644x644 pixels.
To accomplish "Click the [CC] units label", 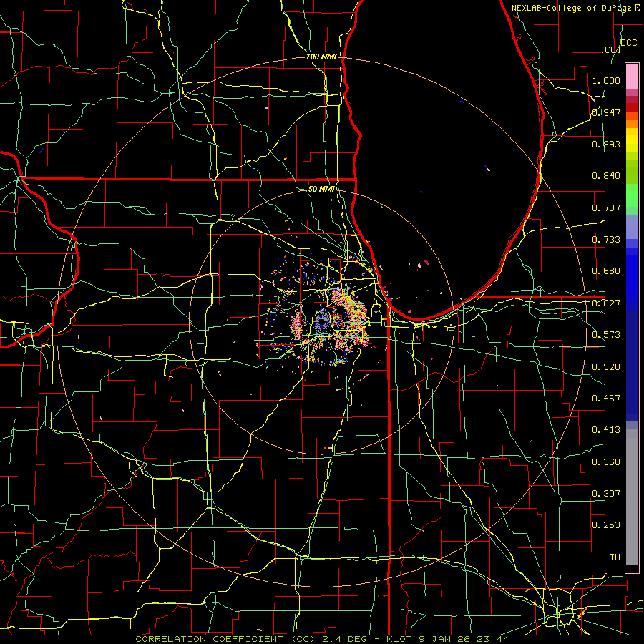I will pos(610,49).
